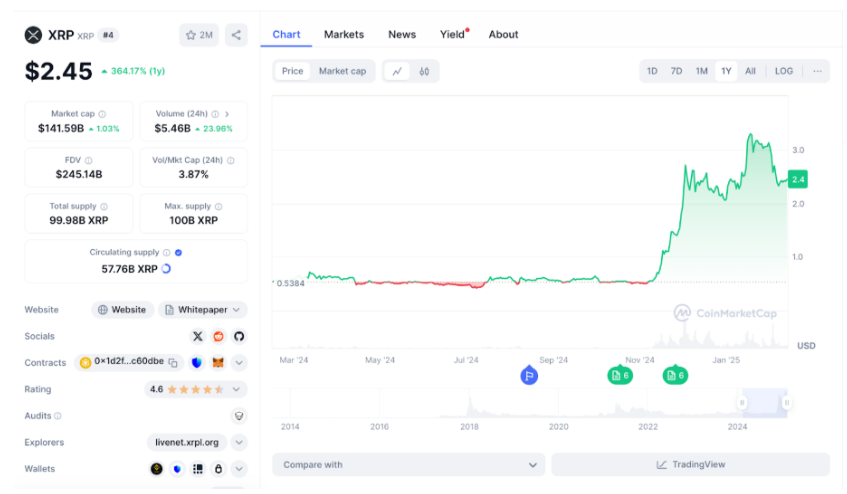The height and width of the screenshot is (494, 847).
Task: Open Volume (24h) info icon
Action: pyautogui.click(x=215, y=114)
